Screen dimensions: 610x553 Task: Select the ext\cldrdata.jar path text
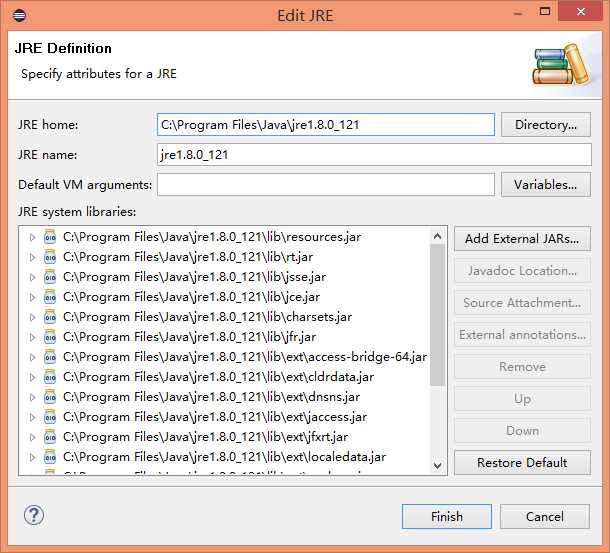click(x=218, y=377)
